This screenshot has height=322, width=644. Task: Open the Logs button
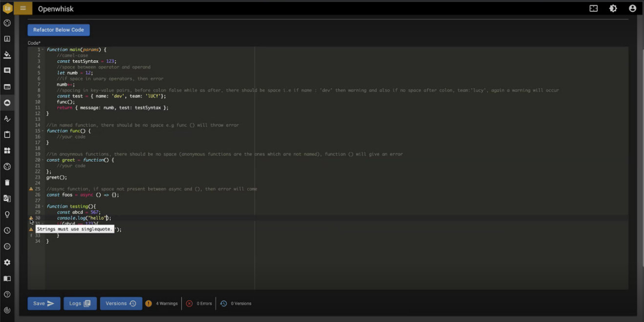click(x=80, y=303)
